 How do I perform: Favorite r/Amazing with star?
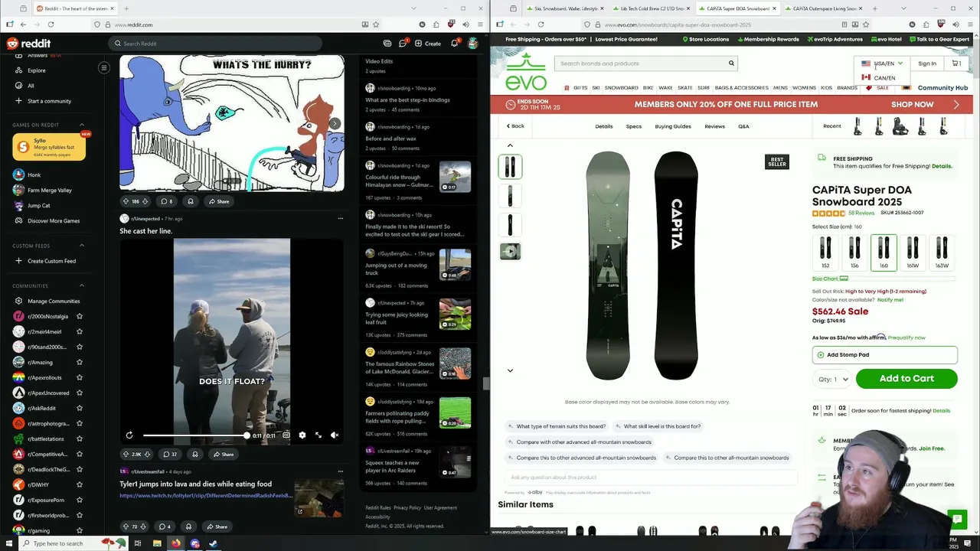coord(80,363)
